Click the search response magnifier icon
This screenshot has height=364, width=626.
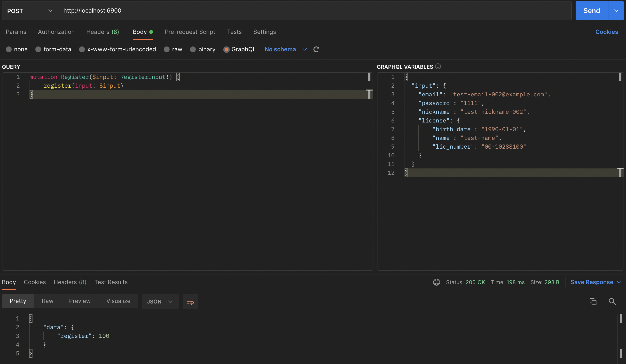coord(612,302)
